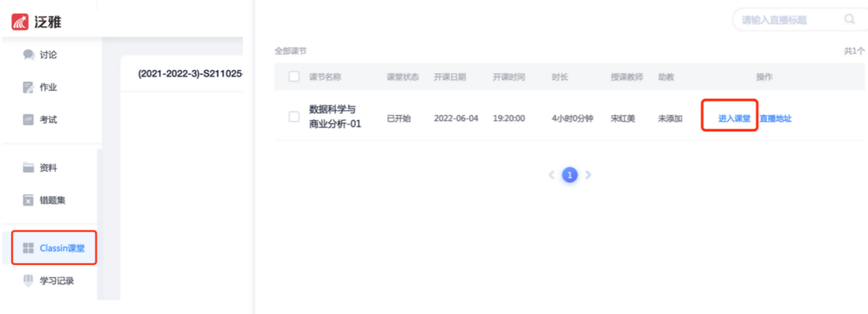This screenshot has width=868, height=314.
Task: Click the search magnifier icon
Action: pyautogui.click(x=849, y=19)
